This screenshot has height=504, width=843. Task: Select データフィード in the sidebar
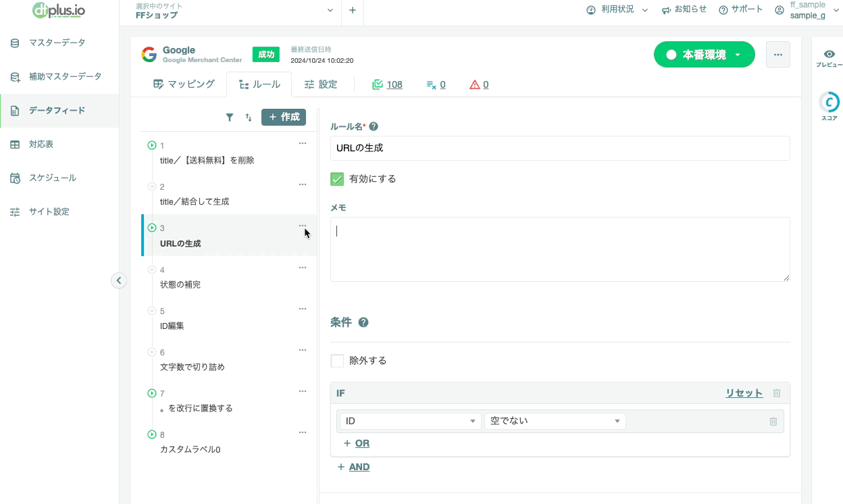click(59, 110)
